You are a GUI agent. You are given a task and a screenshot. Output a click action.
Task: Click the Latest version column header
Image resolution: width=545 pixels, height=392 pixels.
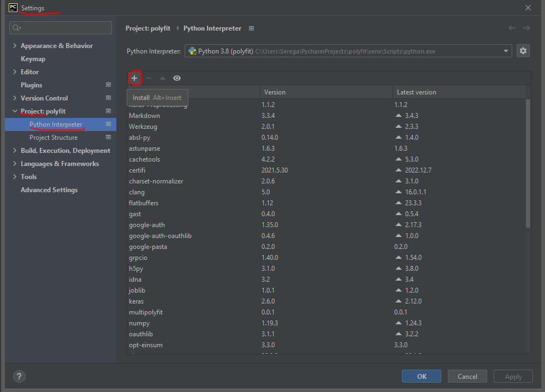(x=459, y=92)
